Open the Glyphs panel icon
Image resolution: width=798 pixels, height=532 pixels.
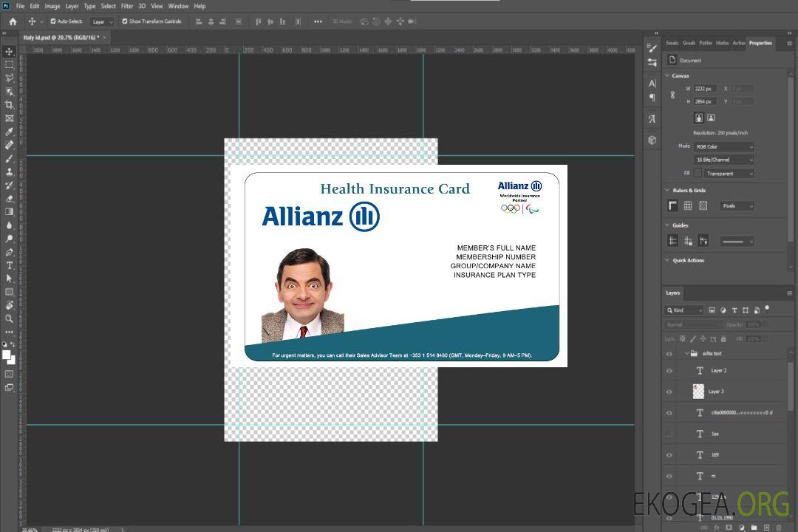[652, 119]
